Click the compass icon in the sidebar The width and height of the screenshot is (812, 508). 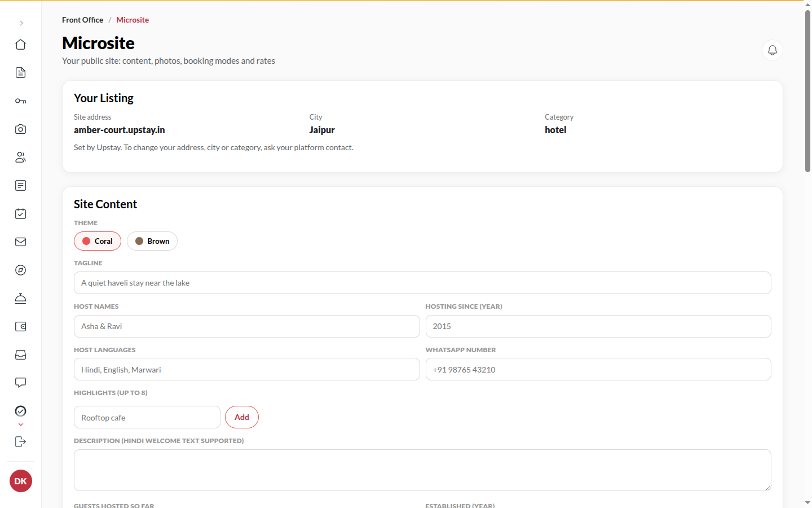pos(21,270)
